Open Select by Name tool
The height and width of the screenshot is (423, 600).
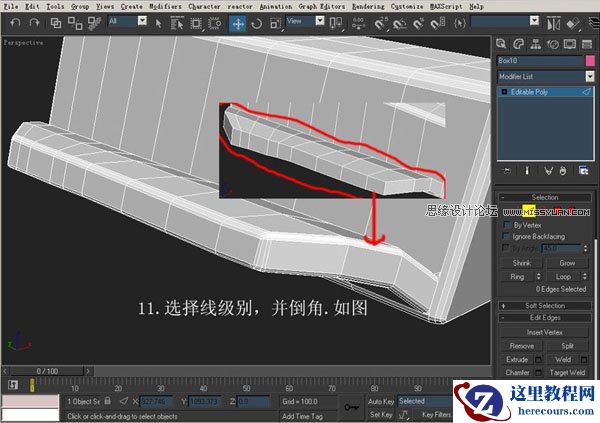coord(176,23)
